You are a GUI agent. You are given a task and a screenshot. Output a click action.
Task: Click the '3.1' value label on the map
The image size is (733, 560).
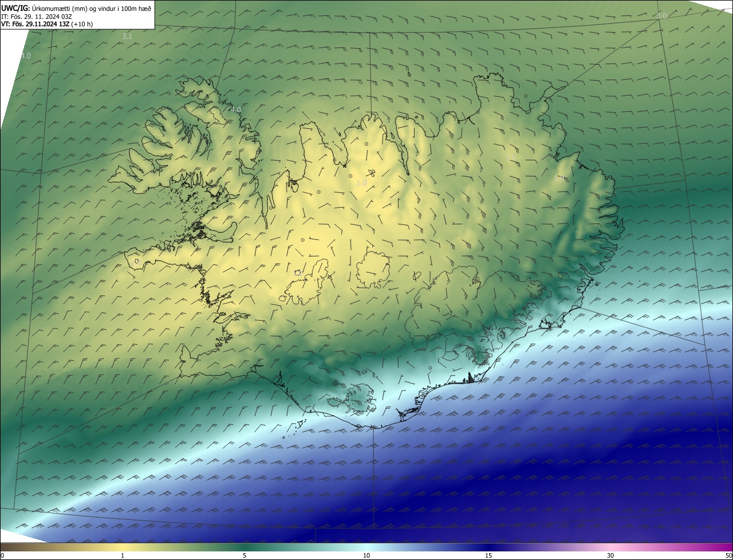[x=127, y=37]
